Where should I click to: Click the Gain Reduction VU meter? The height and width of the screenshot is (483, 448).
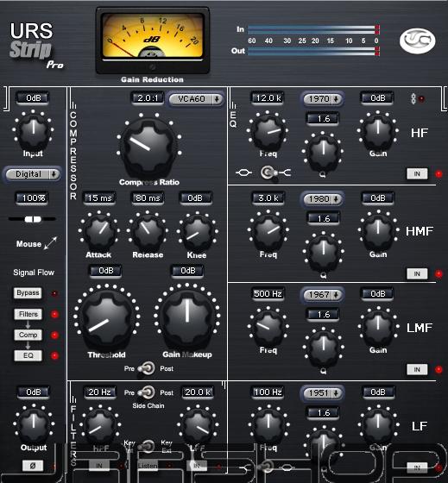pos(152,41)
